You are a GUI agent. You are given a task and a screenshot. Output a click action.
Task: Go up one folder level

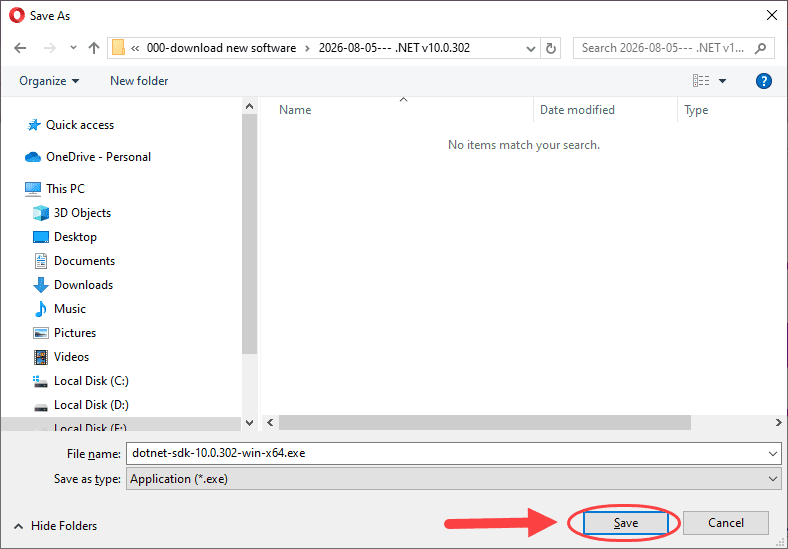pyautogui.click(x=94, y=48)
